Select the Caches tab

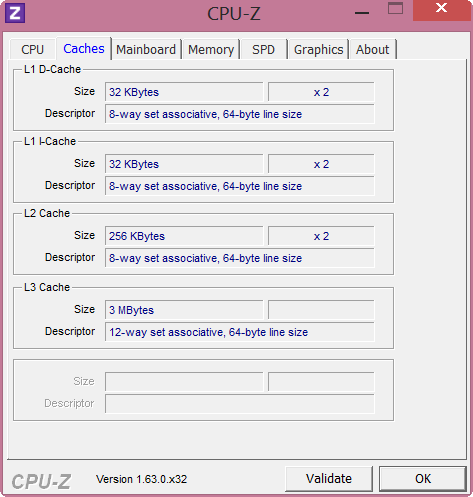point(84,48)
